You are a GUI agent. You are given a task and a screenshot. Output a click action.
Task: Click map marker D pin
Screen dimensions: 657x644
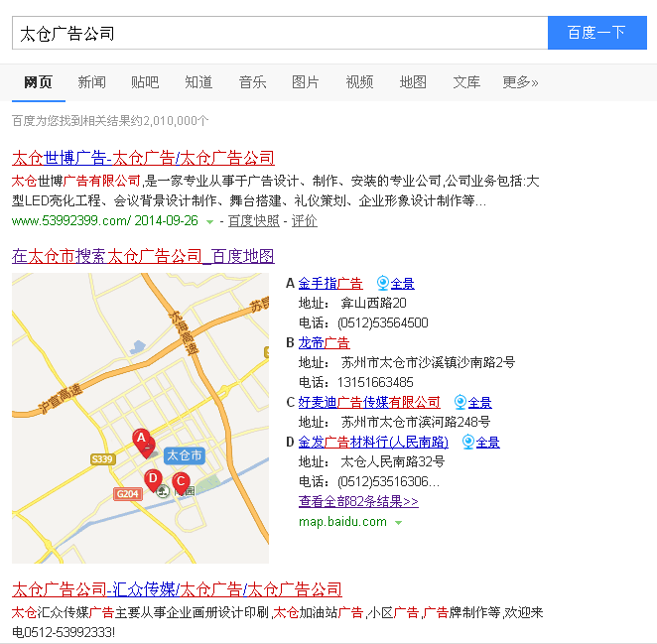pyautogui.click(x=153, y=479)
